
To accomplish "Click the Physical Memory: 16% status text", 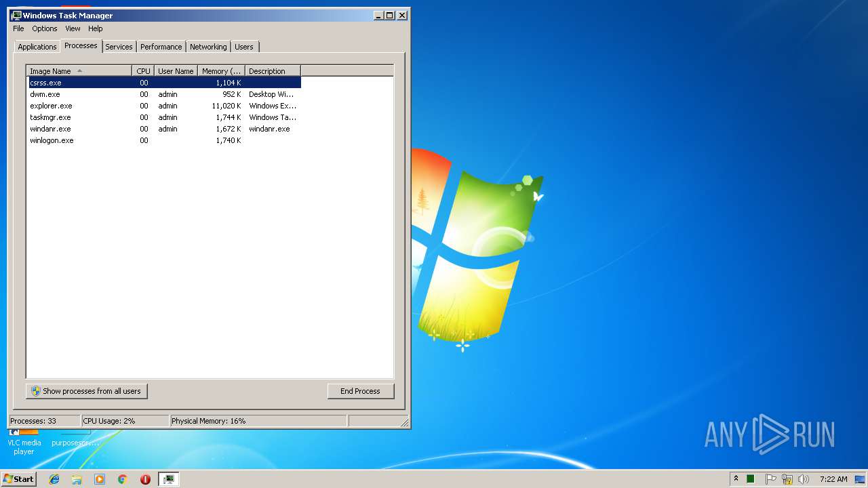I will (x=209, y=421).
